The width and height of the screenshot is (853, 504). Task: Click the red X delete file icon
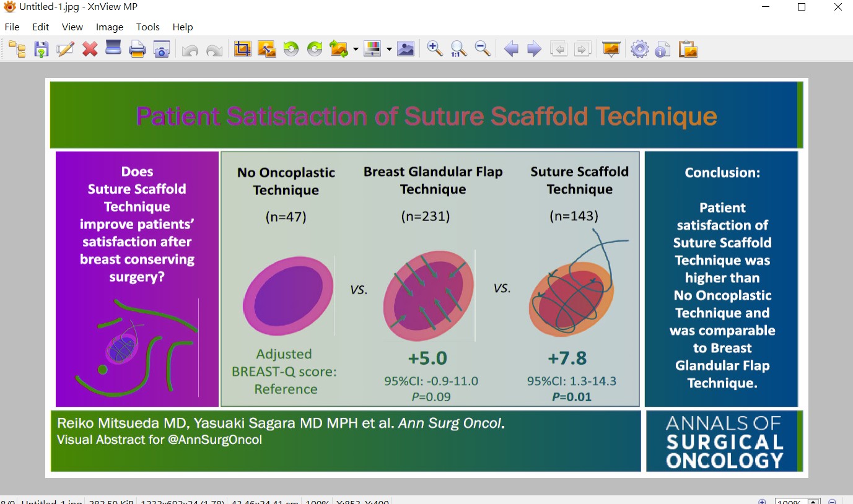click(x=90, y=49)
